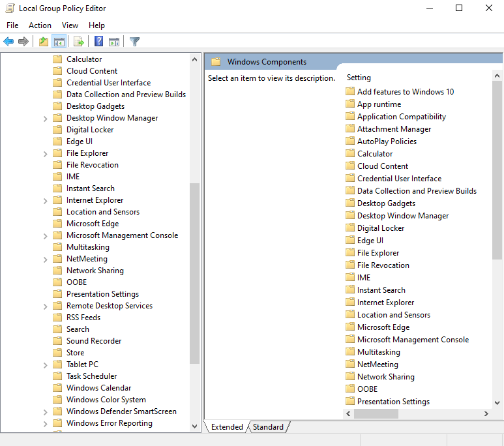This screenshot has height=446, width=504.
Task: Click right pane vertical scroll down arrow
Action: click(x=497, y=402)
